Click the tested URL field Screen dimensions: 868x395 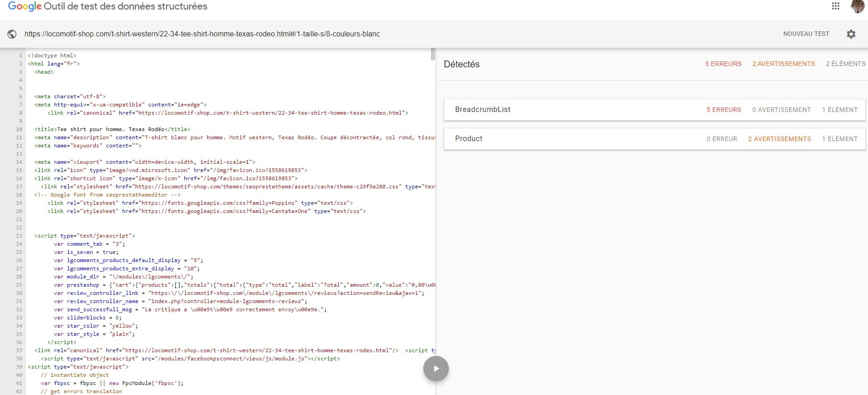tap(202, 34)
